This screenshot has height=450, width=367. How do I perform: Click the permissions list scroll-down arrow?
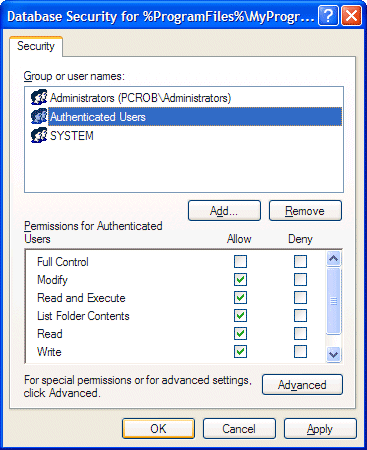[x=334, y=354]
